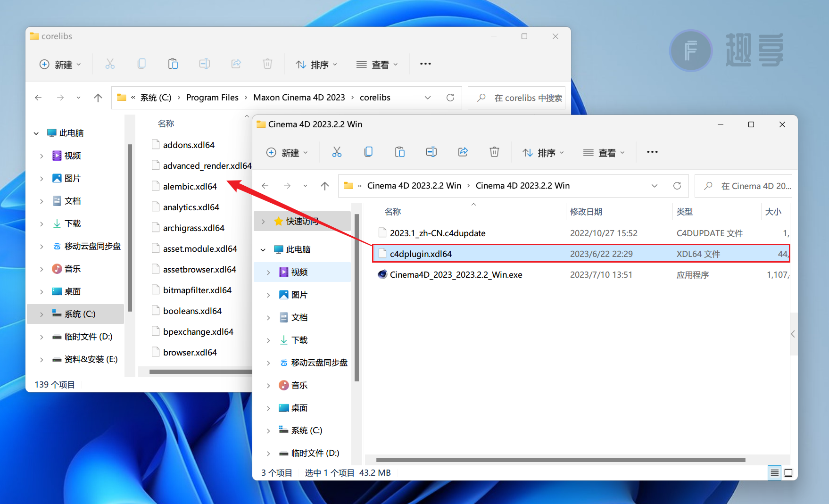This screenshot has height=504, width=829.
Task: Click horizontal scrollbar in Cinema 4D file list
Action: click(x=561, y=460)
